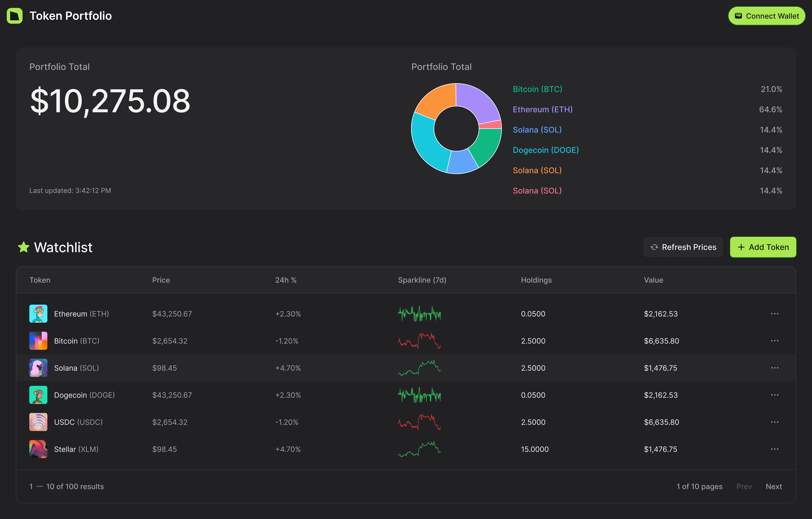Click the wallet icon on Connect Wallet

[738, 16]
